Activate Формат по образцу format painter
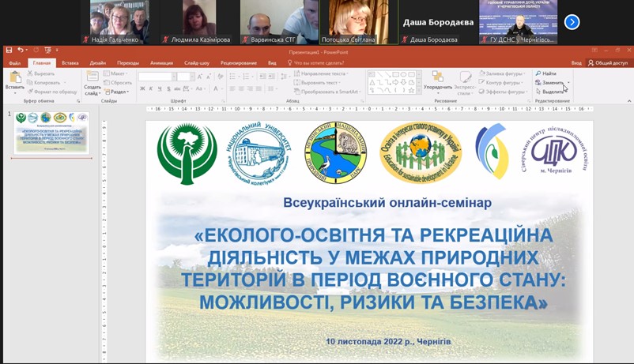This screenshot has height=364, width=634. pos(51,92)
